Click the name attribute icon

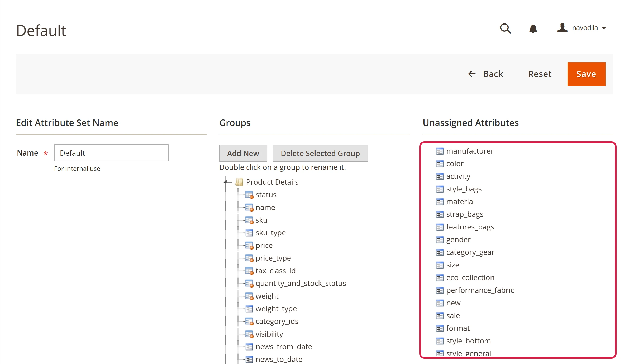249,208
